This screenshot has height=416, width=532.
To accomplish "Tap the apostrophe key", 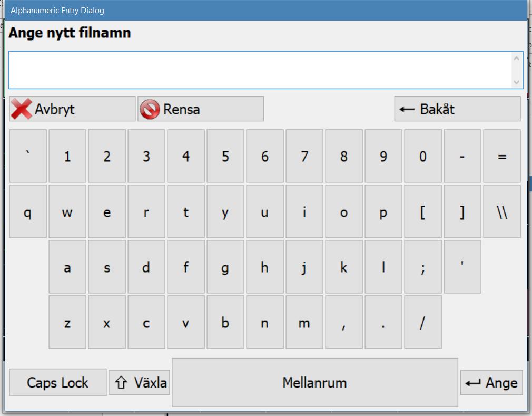I will tap(462, 267).
